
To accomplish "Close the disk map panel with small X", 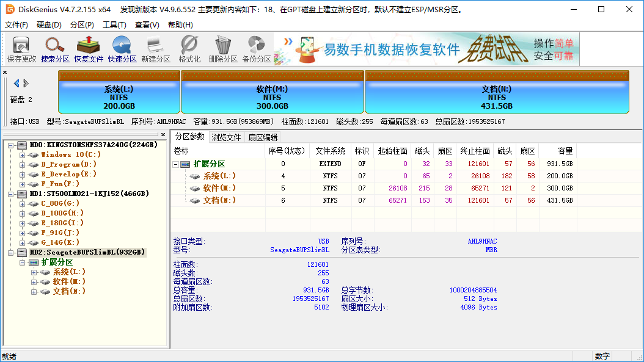I will pyautogui.click(x=5, y=72).
